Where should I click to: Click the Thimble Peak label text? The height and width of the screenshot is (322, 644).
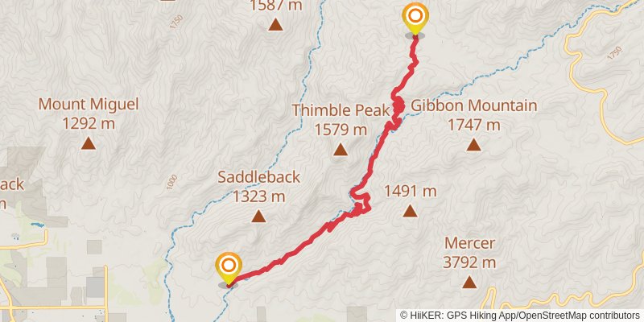341,110
